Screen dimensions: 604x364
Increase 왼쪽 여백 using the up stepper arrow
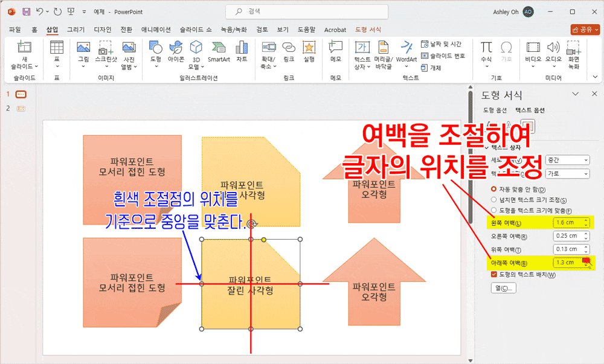586,220
